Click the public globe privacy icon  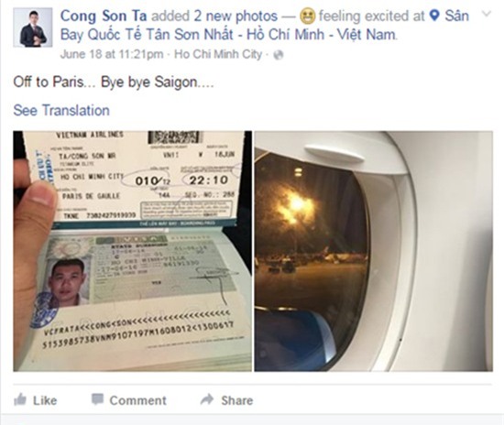(279, 55)
